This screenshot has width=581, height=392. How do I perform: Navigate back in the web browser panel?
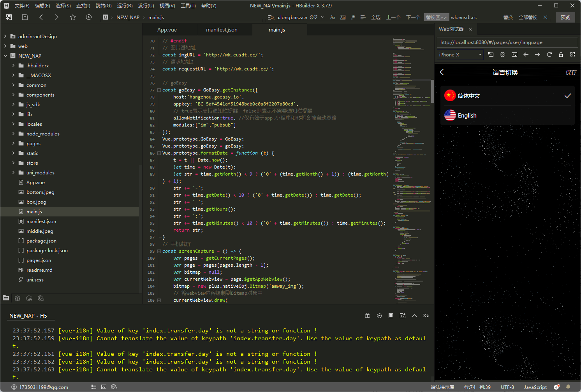click(x=526, y=54)
